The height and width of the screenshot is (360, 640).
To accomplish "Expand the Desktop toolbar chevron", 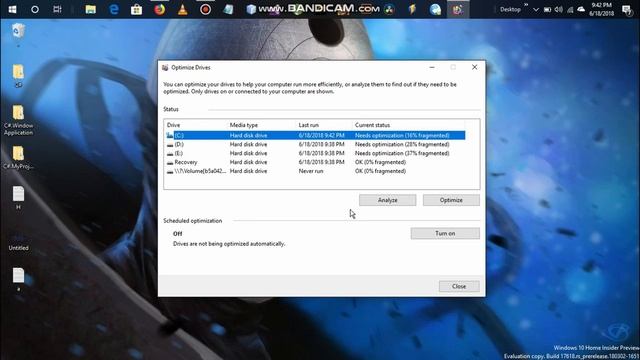I will click(526, 5).
